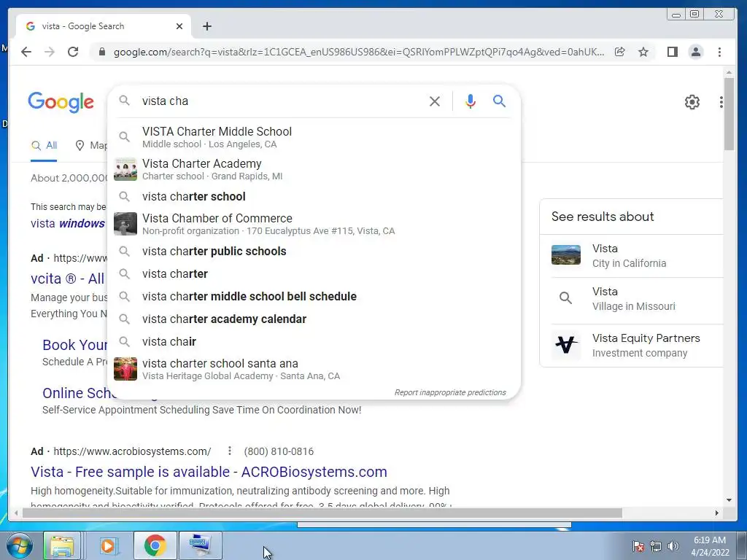
Task: Click Vista Equity Partners logo thumbnail
Action: 566,345
